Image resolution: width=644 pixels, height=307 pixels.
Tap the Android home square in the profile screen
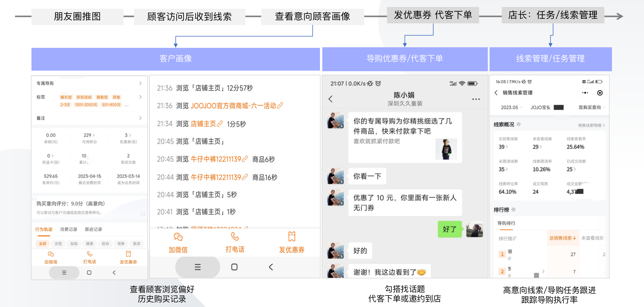coord(89,273)
